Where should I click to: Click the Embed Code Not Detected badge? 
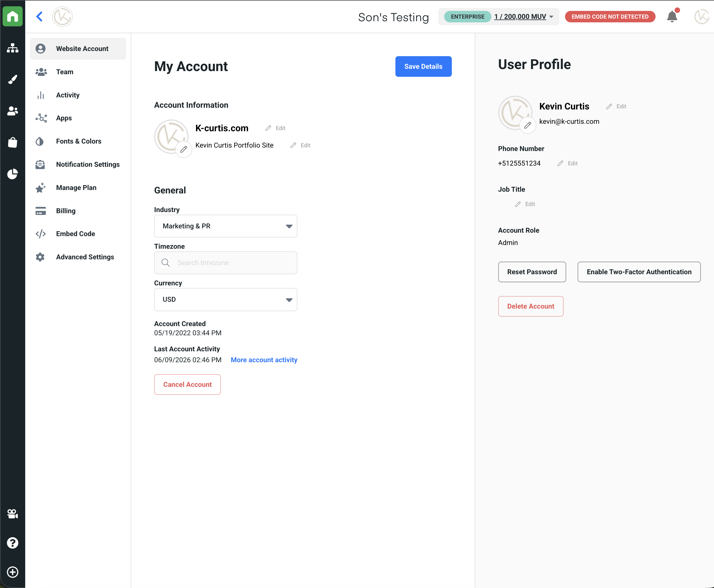(610, 17)
